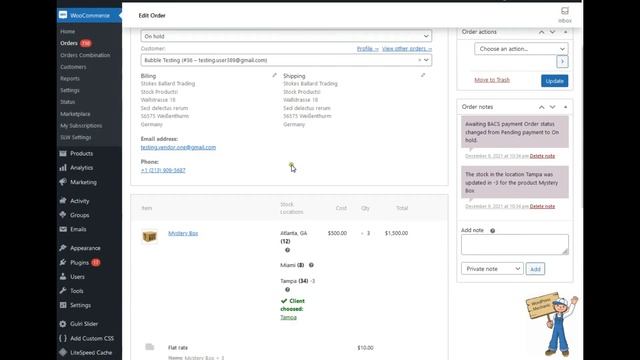Viewport: 640px width, 360px height.
Task: Click the Gutn Slider gear icon
Action: pos(63,324)
